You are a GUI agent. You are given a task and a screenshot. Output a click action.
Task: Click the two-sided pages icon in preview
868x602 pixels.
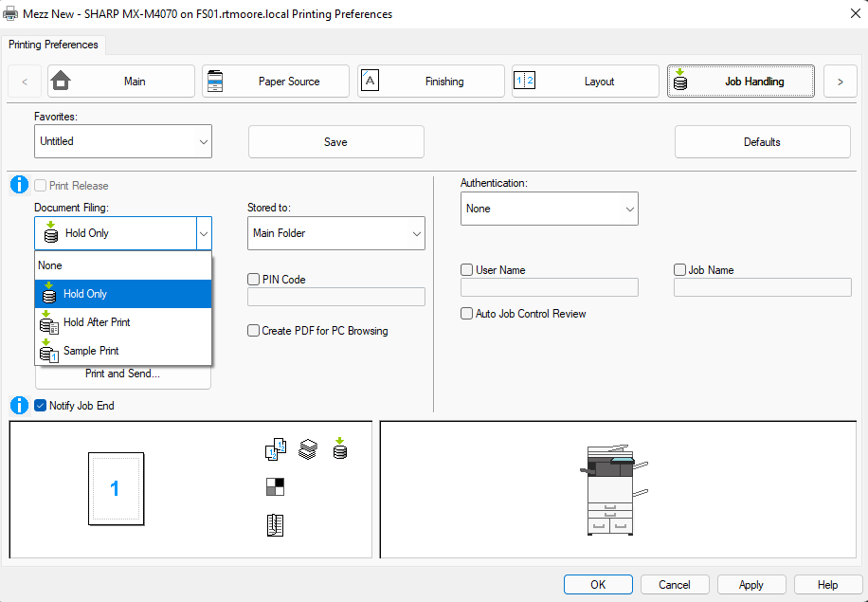click(276, 449)
